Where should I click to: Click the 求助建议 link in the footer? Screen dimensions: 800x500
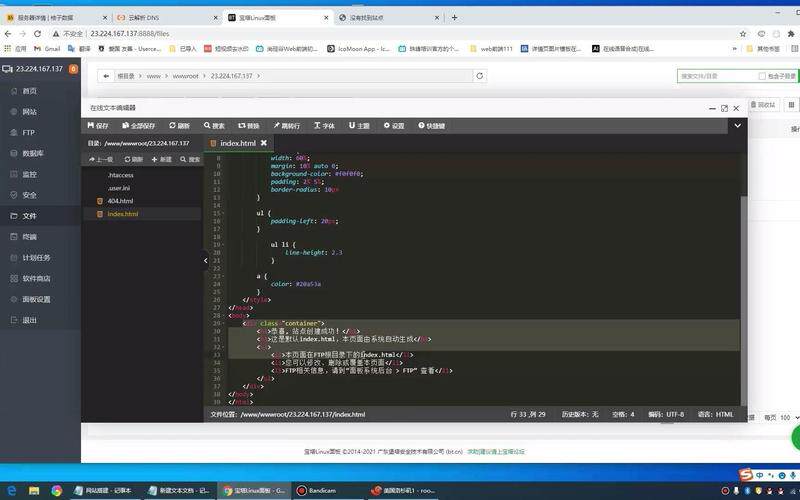point(496,452)
